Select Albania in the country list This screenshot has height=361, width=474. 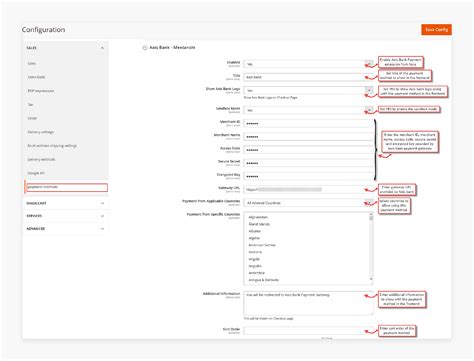tap(255, 231)
